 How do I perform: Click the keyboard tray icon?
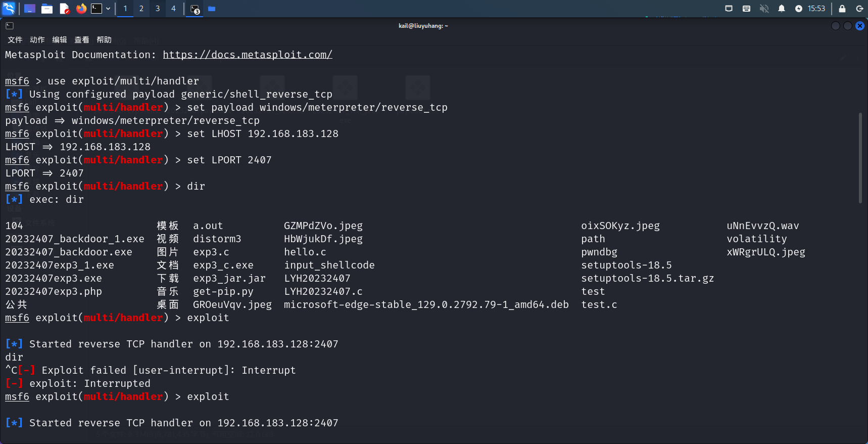click(746, 9)
